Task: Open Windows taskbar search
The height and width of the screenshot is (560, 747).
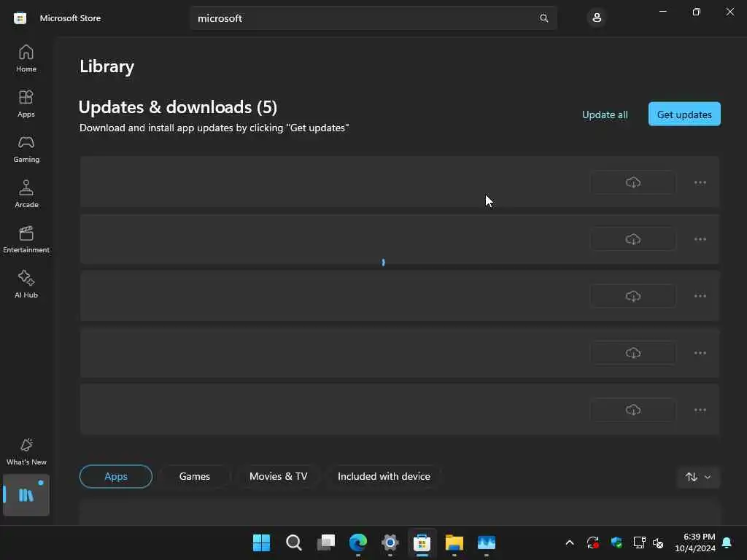Action: click(x=293, y=542)
